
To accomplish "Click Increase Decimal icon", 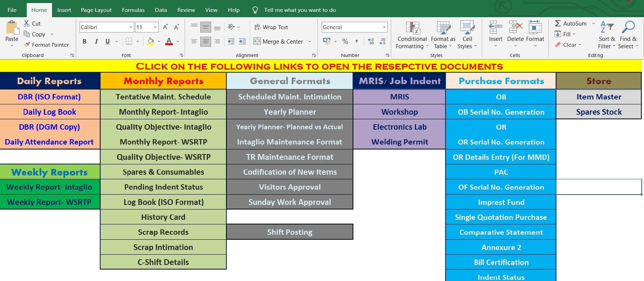I will coord(371,41).
